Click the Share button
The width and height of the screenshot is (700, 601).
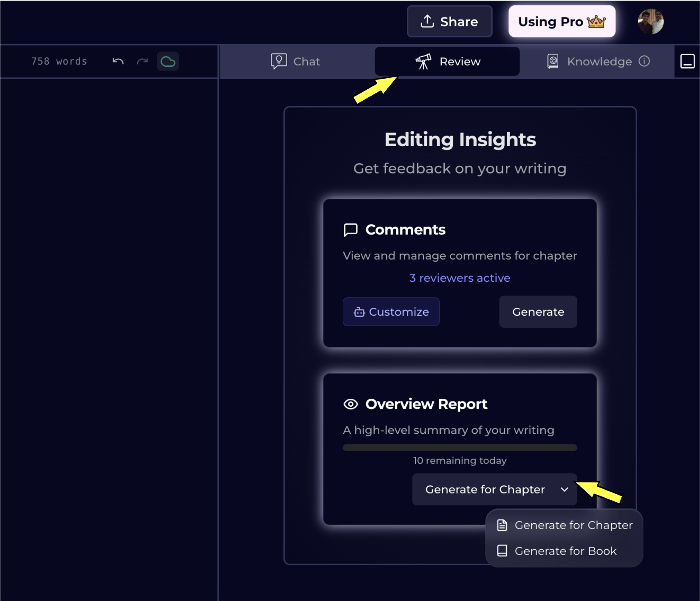(x=449, y=21)
